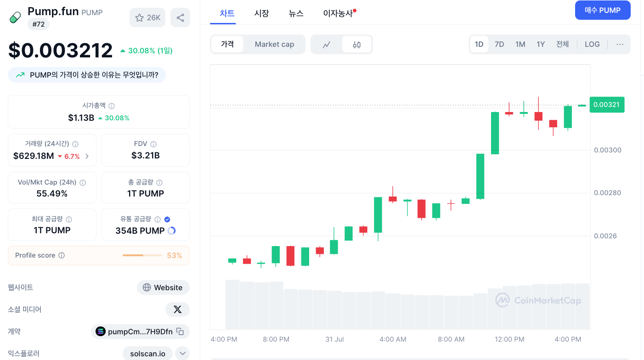
Task: Open the 이자농사 tab
Action: click(339, 13)
